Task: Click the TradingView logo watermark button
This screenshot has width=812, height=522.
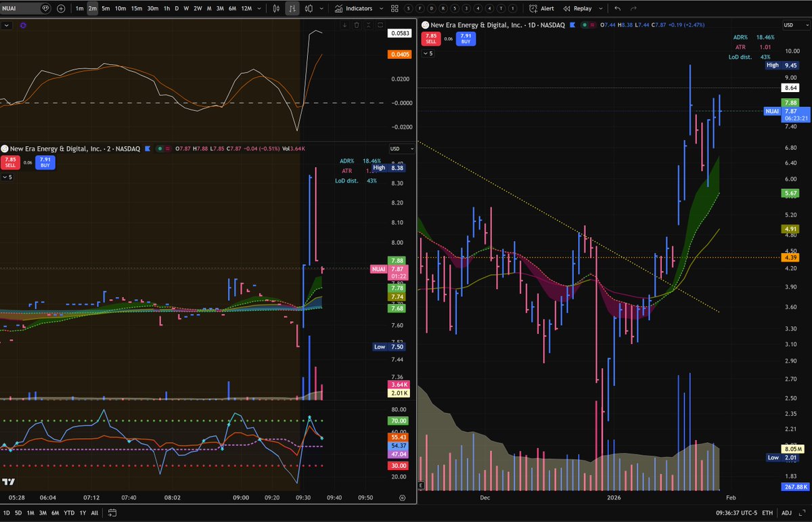Action: [9, 481]
